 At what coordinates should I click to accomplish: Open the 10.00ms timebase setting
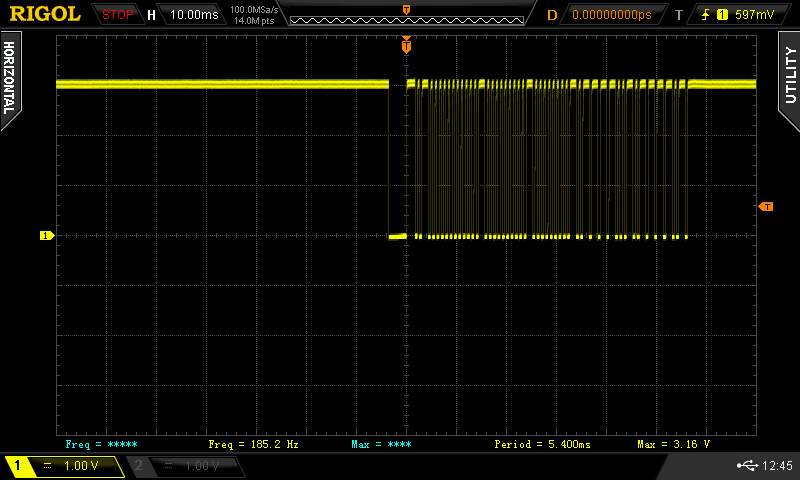click(x=193, y=15)
